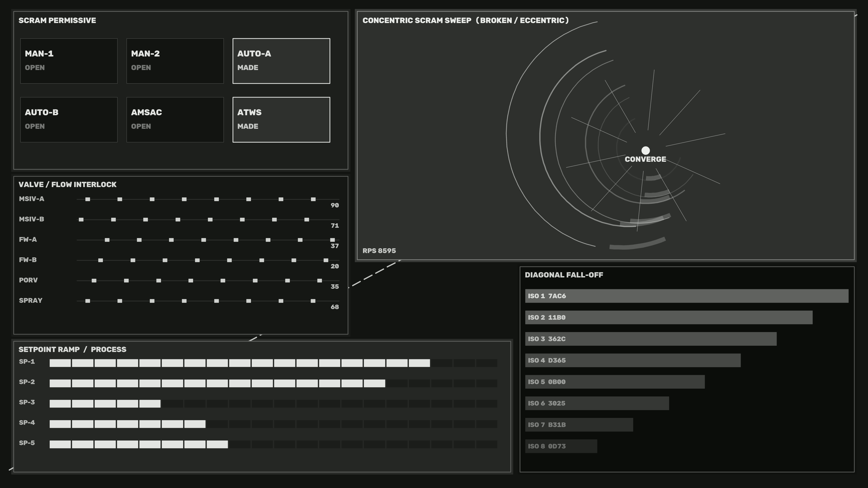Click the ISO 4 D365 bar
868x488 pixels.
pos(633,360)
